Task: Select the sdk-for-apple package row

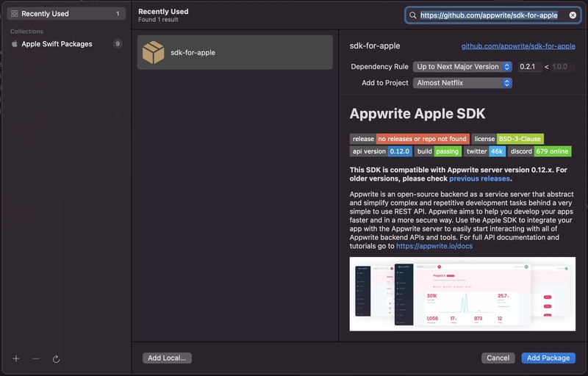Action: [x=235, y=52]
